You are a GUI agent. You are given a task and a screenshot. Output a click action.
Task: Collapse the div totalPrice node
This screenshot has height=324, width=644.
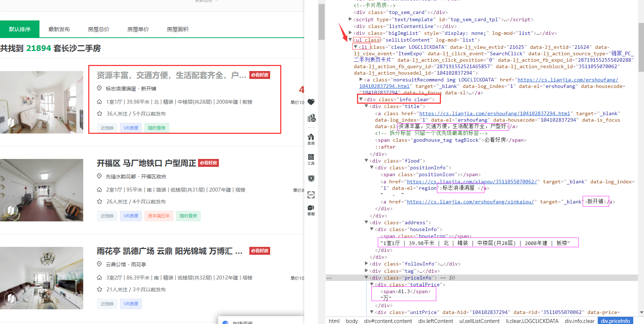[372, 284]
